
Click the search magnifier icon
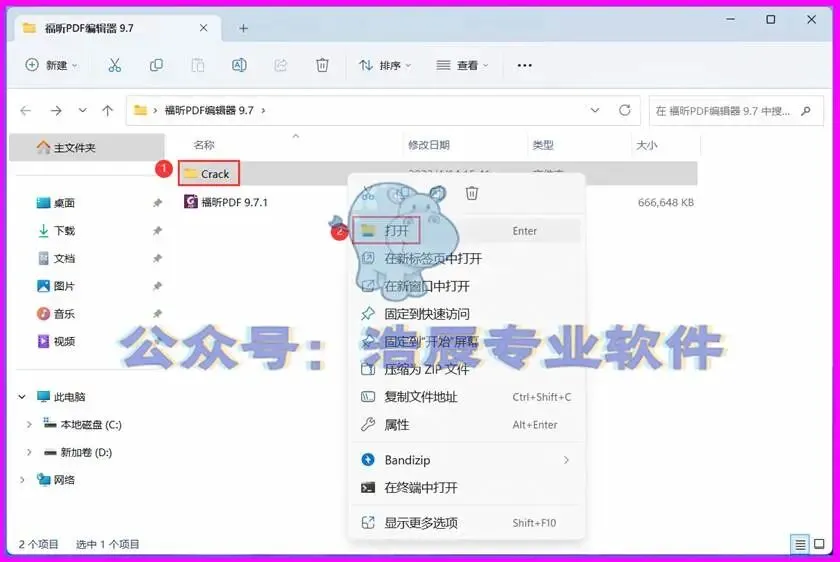[806, 111]
